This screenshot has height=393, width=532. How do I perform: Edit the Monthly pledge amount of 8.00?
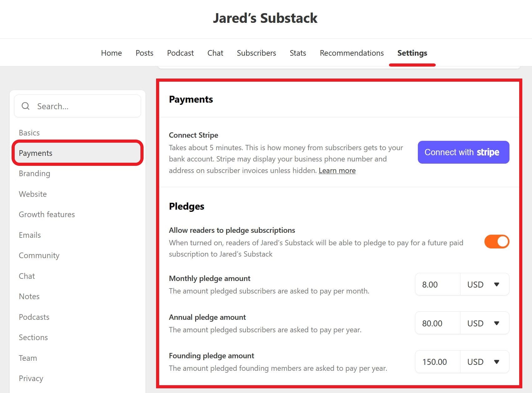pyautogui.click(x=437, y=284)
